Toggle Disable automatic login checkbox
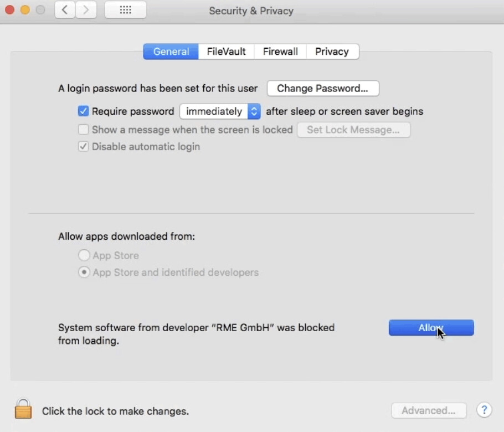The width and height of the screenshot is (504, 432). (x=83, y=147)
